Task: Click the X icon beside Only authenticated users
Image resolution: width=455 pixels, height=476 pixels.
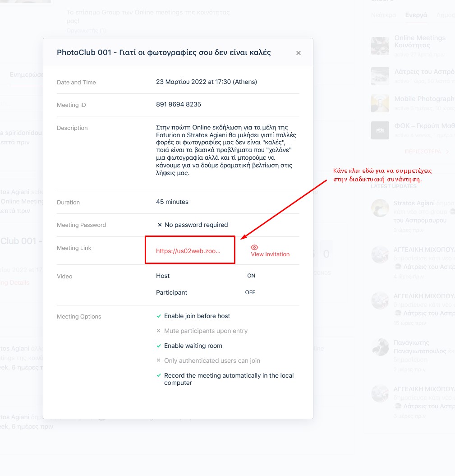Action: click(x=158, y=361)
